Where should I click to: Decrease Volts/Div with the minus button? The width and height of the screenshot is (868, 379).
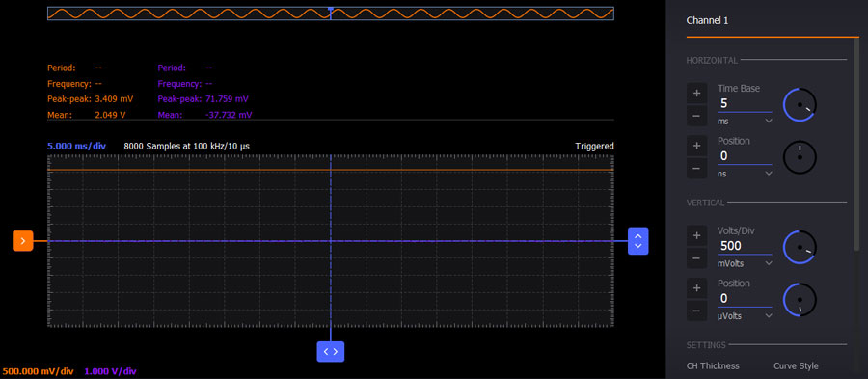point(696,258)
